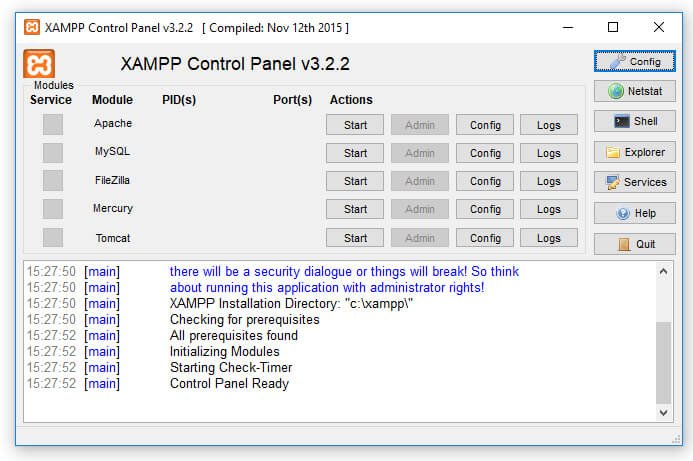Open Help via the question mark button
Screen dimensions: 693x461
pyautogui.click(x=635, y=213)
